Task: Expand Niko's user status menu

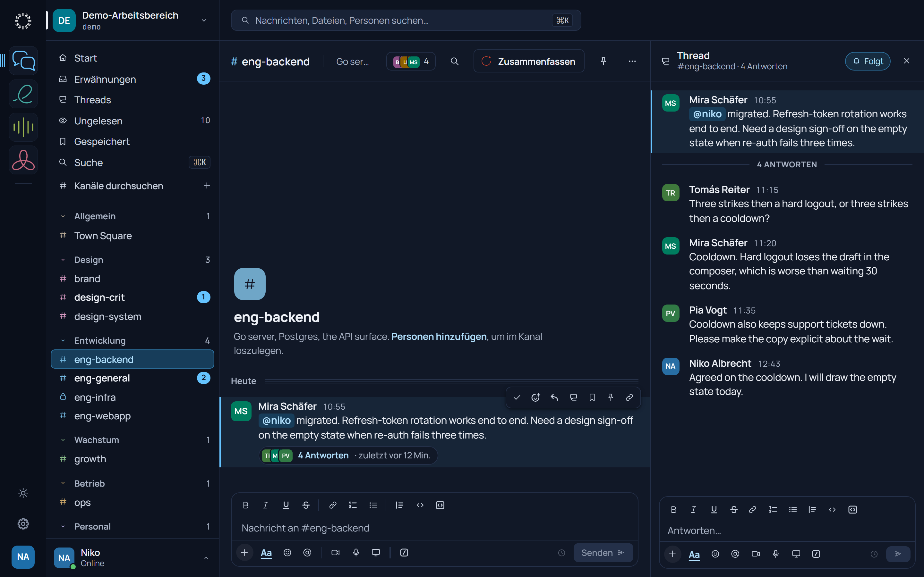Action: click(x=206, y=558)
